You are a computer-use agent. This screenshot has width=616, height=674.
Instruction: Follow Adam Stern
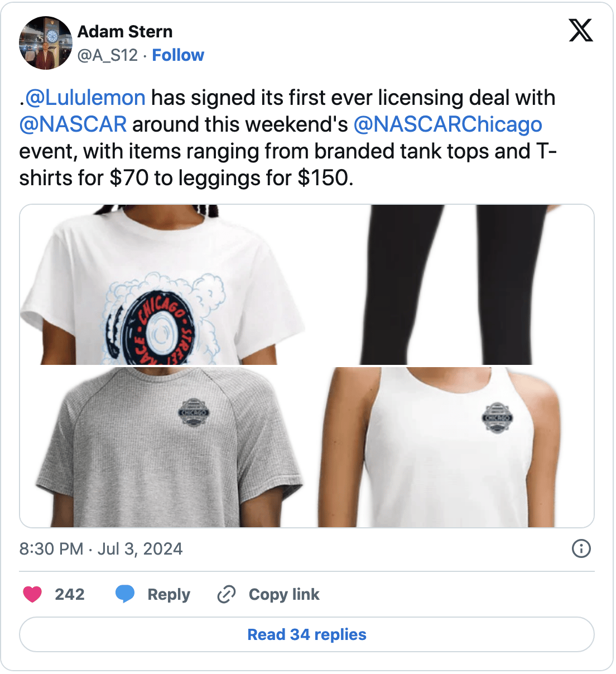point(178,55)
